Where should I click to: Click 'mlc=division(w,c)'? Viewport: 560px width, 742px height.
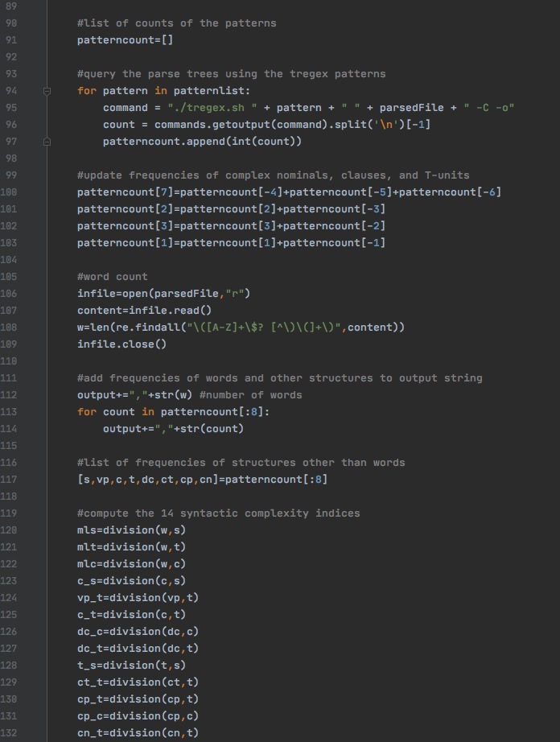tap(131, 564)
